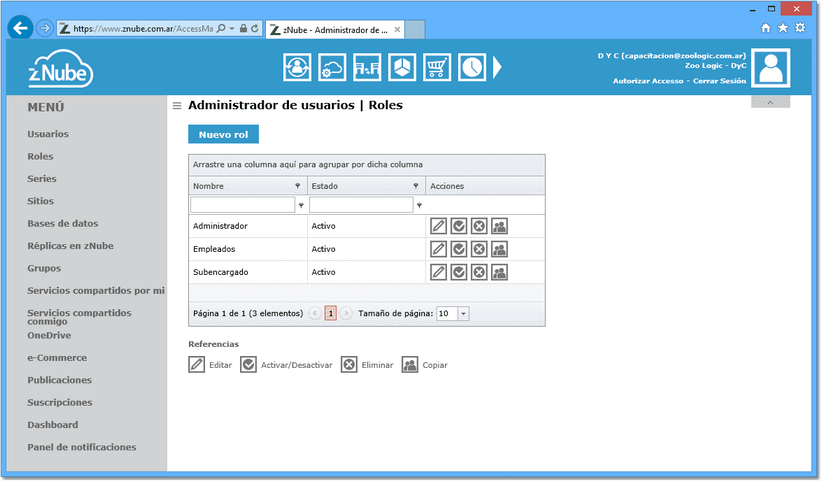The width and height of the screenshot is (822, 482).
Task: Open Servicios compartidos conmigo
Action: (x=79, y=317)
